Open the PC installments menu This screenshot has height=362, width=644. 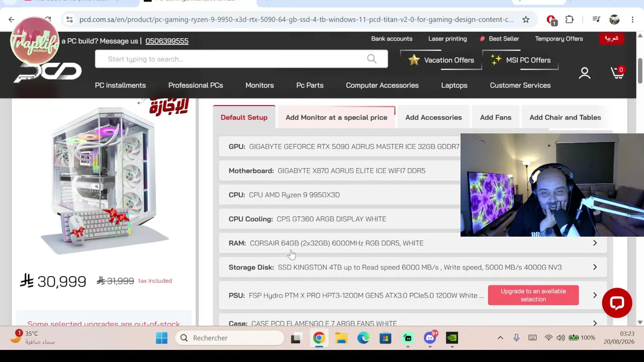pos(120,85)
